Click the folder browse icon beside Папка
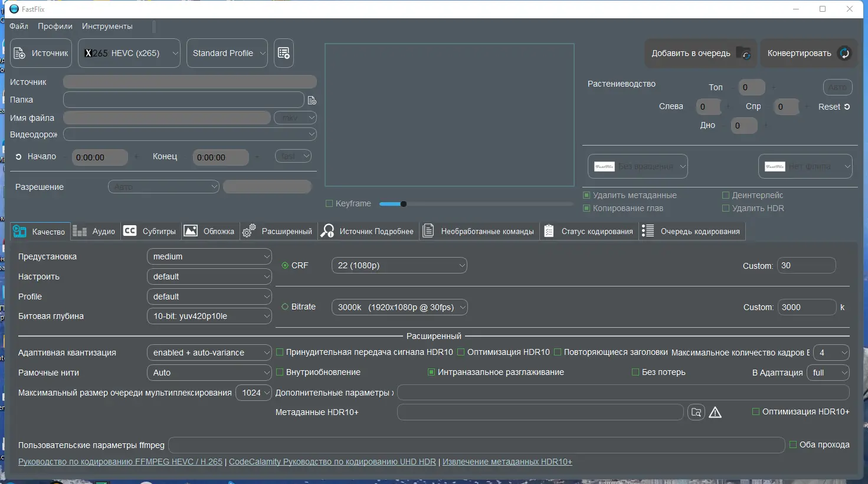 (x=312, y=100)
